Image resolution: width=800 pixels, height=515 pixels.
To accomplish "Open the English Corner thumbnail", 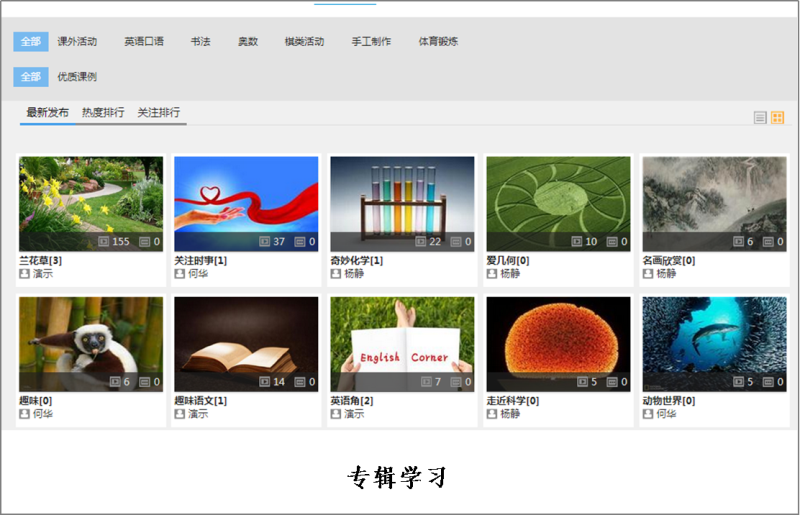I will pos(402,344).
